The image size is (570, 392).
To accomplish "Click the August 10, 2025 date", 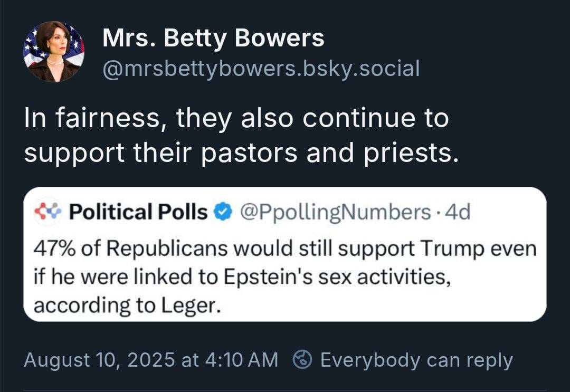I will [99, 360].
